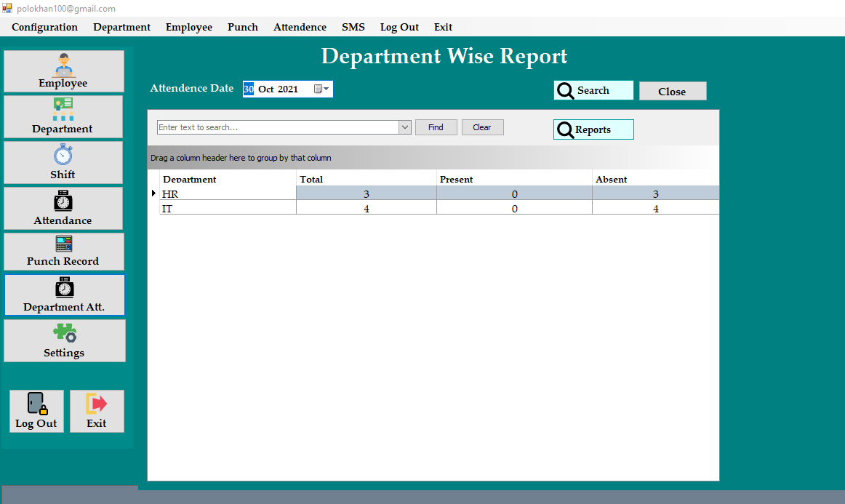Open the Attendence Date calendar picker
The width and height of the screenshot is (845, 504).
click(x=318, y=89)
